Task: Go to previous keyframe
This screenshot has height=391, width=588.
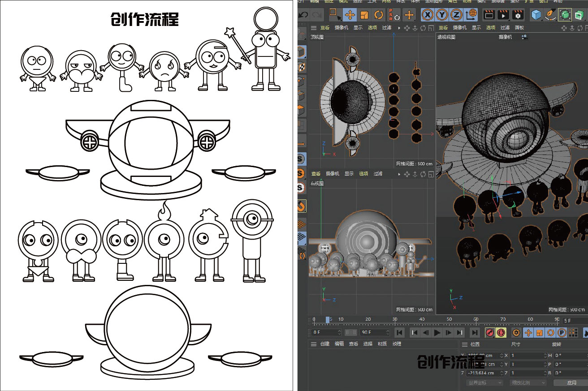Action: click(x=415, y=332)
